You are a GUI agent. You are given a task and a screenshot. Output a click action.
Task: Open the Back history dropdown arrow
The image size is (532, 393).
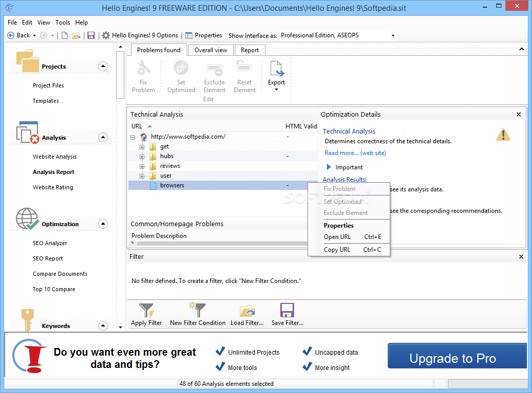[34, 35]
